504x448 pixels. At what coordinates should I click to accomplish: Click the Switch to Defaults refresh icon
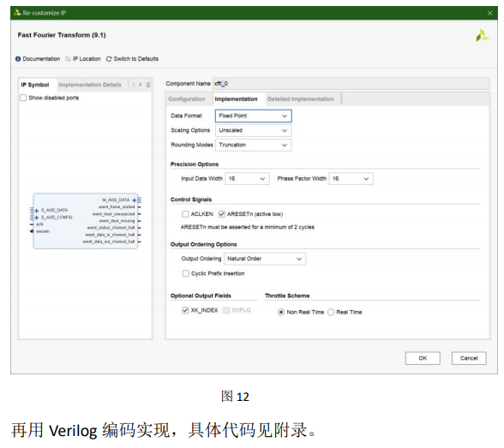click(109, 59)
